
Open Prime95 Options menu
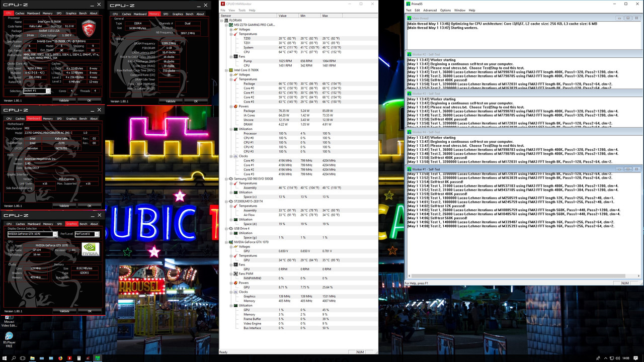click(445, 10)
